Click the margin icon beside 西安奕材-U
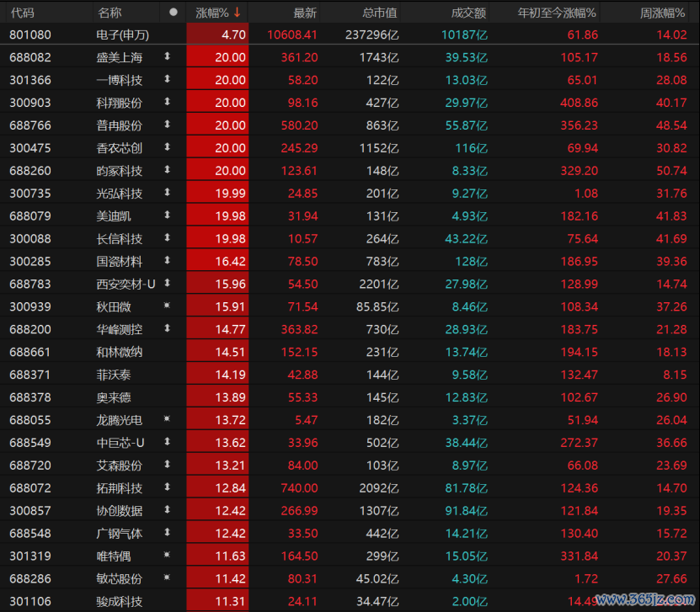This screenshot has height=612, width=700. tap(168, 283)
